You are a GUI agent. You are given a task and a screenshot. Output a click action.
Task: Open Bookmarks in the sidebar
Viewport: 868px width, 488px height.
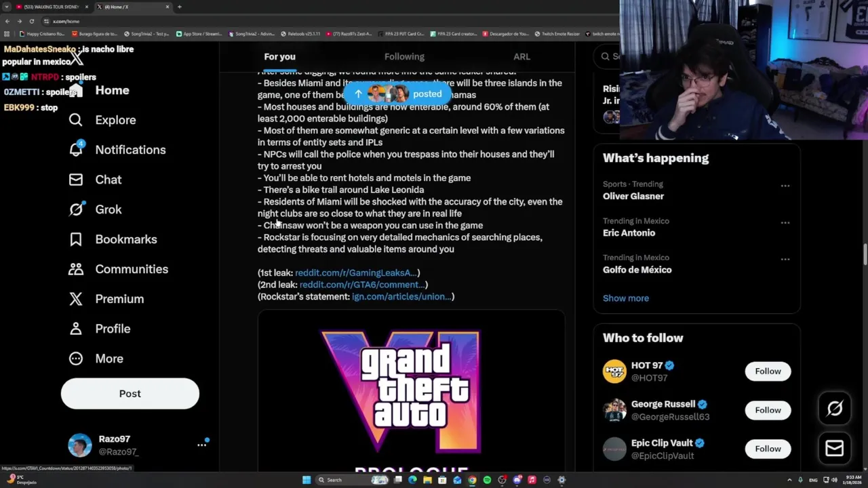[113, 239]
